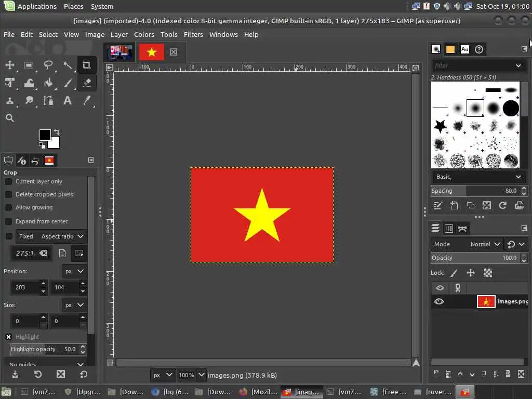Open the guides dropdown in Crop options
The image size is (532, 399).
click(45, 364)
